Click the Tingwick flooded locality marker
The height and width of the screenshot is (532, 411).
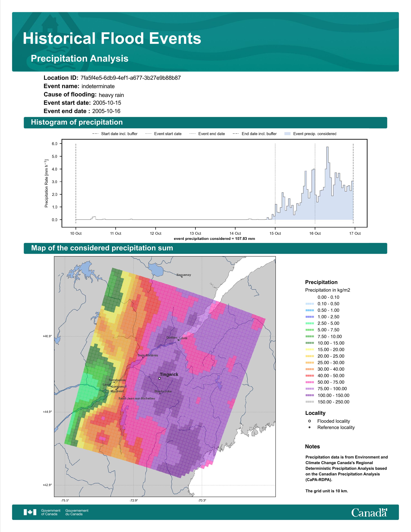click(159, 378)
